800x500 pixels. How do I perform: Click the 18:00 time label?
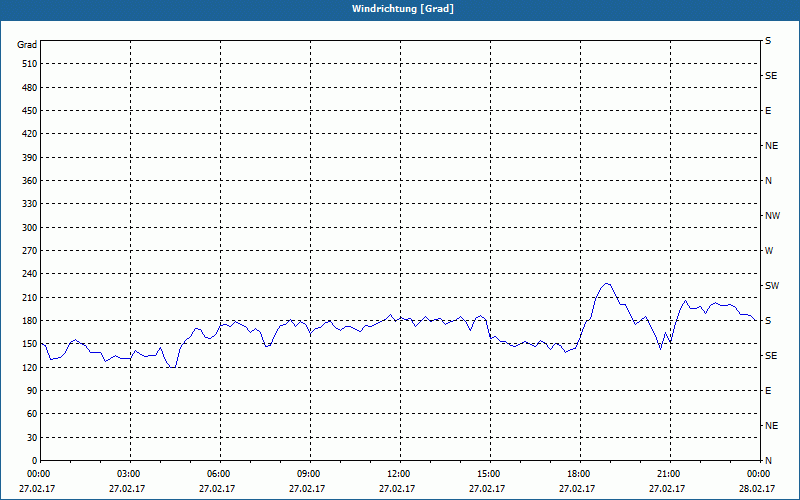tap(579, 474)
